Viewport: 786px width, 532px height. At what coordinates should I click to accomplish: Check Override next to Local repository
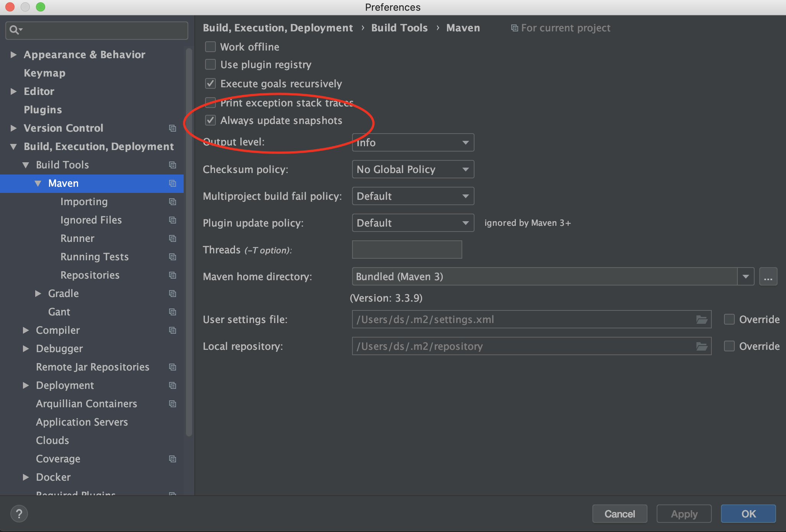click(729, 346)
